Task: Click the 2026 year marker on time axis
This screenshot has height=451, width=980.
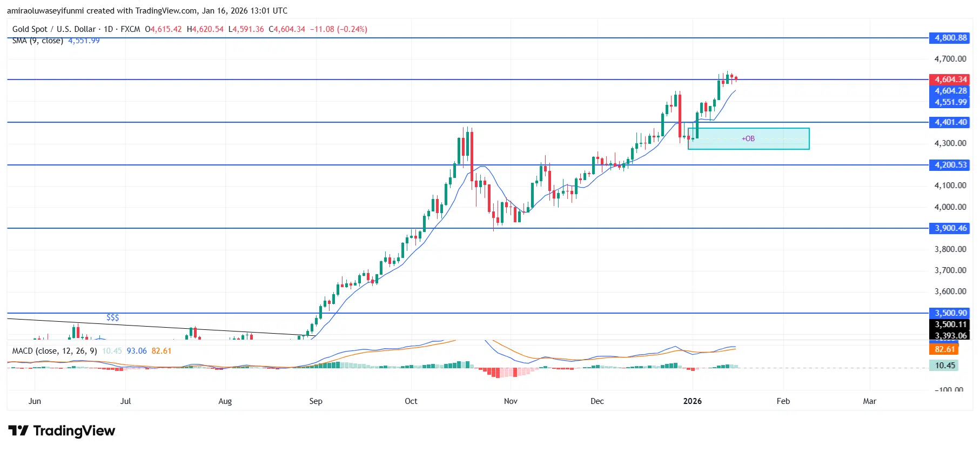Action: click(692, 401)
